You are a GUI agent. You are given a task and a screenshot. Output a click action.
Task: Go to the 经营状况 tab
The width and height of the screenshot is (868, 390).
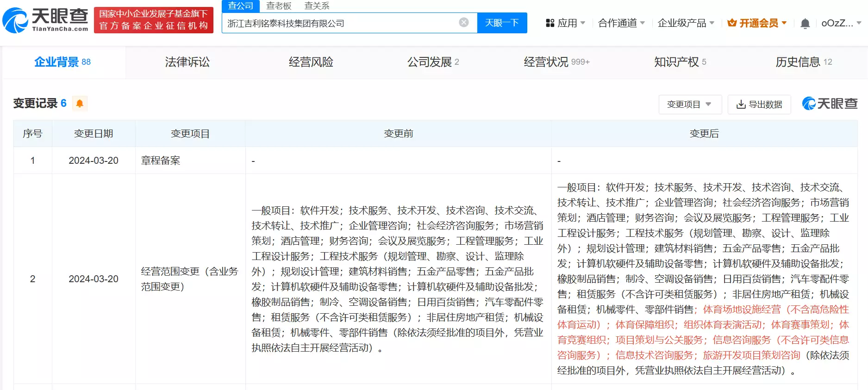point(556,62)
